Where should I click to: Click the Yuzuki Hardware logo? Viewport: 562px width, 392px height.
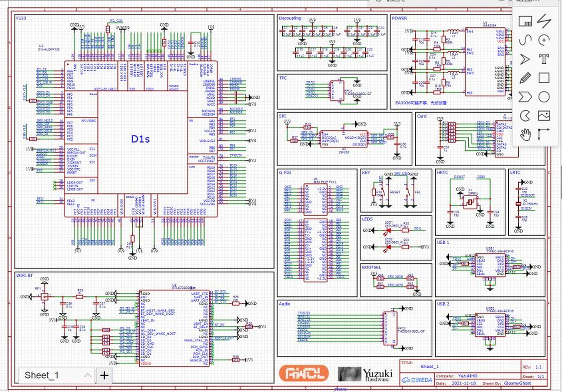click(365, 374)
